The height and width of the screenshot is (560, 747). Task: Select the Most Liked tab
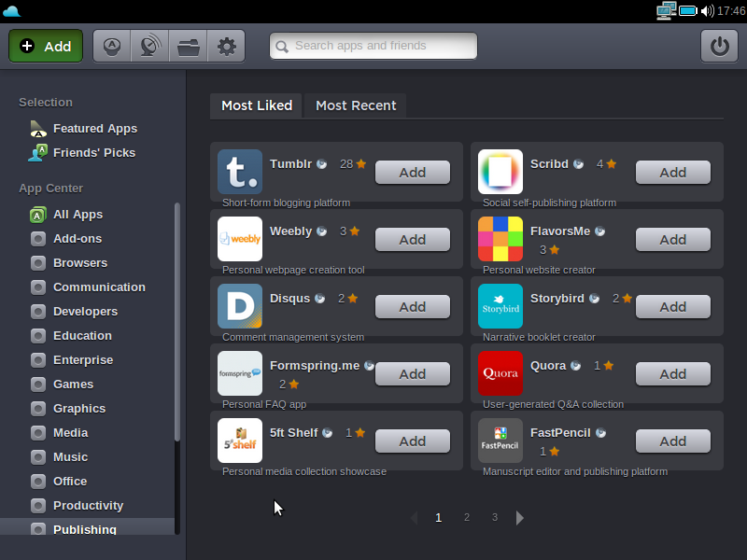[257, 105]
